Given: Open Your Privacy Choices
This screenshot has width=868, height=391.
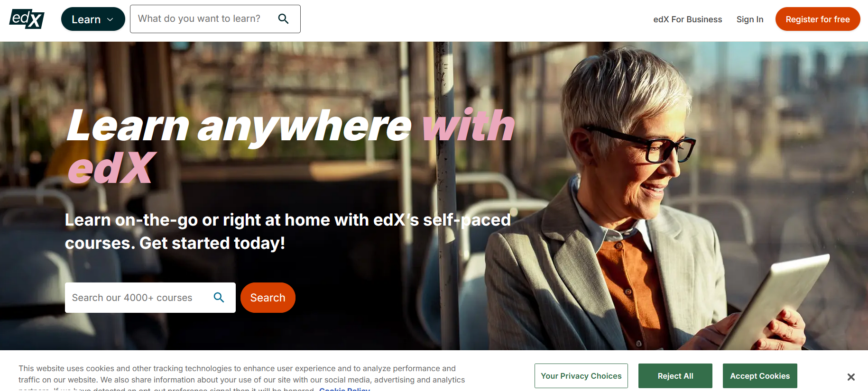Looking at the screenshot, I should click(x=581, y=376).
